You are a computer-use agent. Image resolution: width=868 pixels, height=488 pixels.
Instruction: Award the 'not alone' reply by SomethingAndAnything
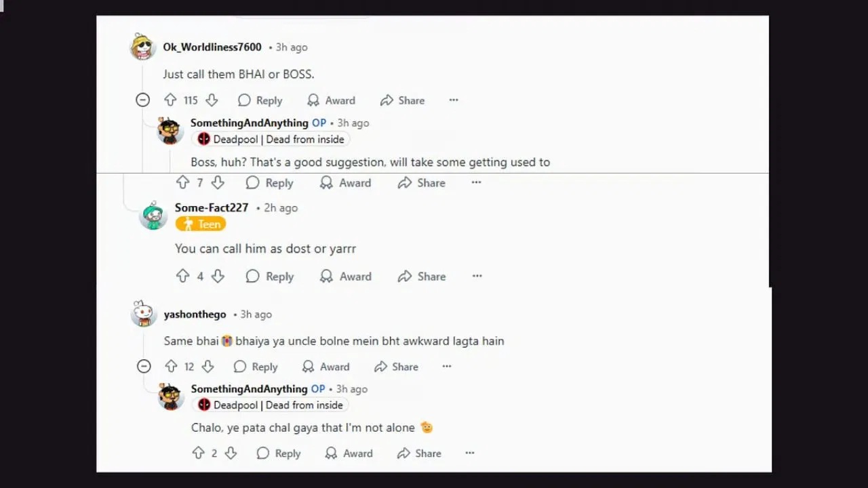(x=349, y=453)
